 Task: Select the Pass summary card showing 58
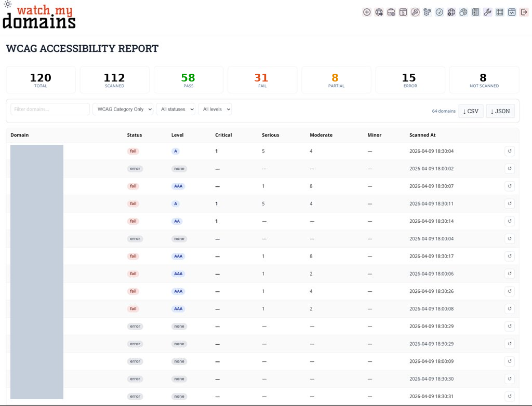[188, 80]
